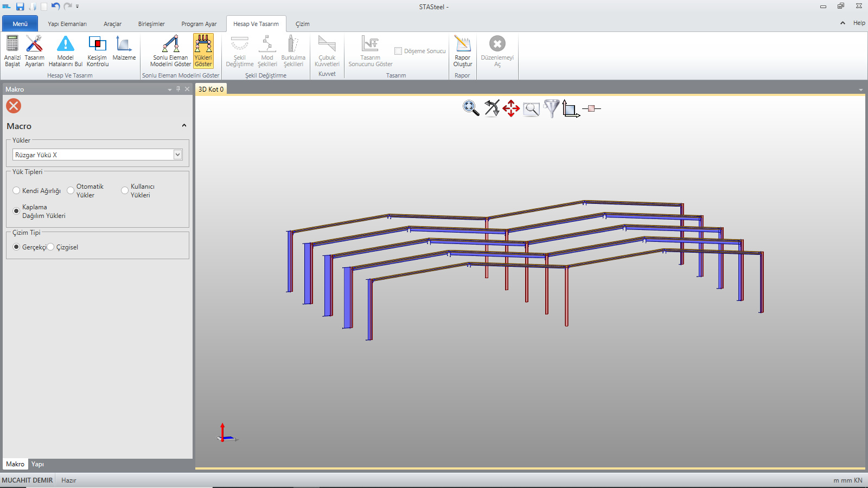
Task: Click the Rapor Oluştur report icon
Action: tap(463, 44)
